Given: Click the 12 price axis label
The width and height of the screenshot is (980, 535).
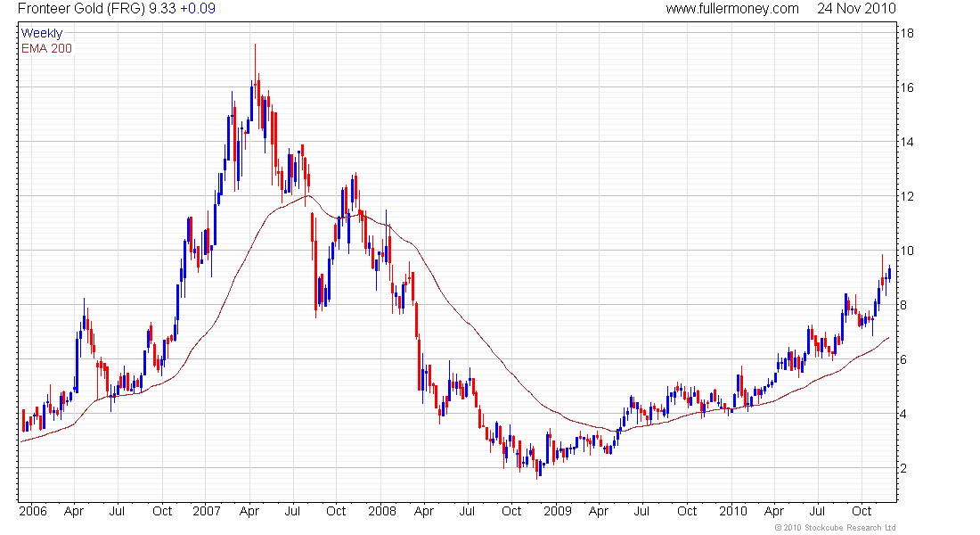Looking at the screenshot, I should coord(906,196).
